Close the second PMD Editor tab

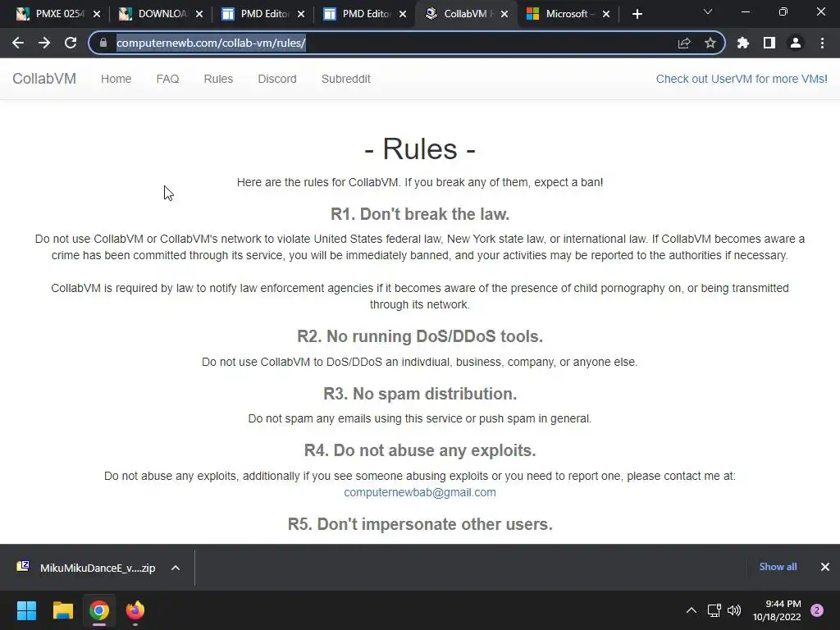tap(403, 14)
